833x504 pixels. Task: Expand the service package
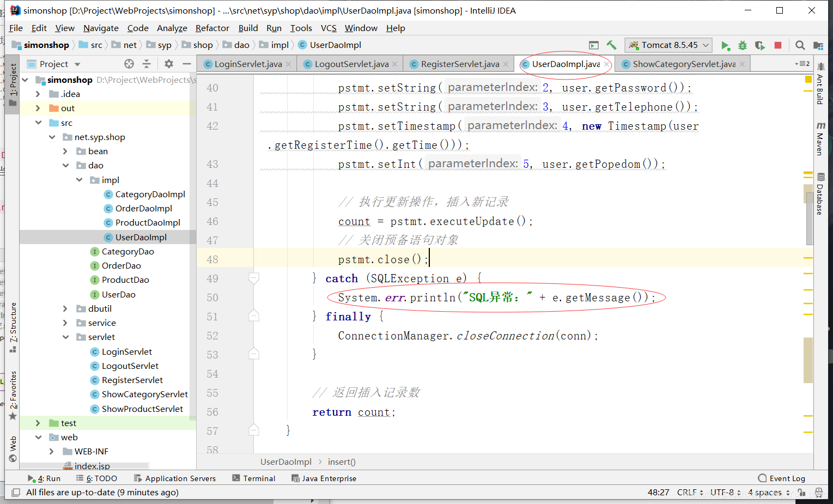click(65, 323)
